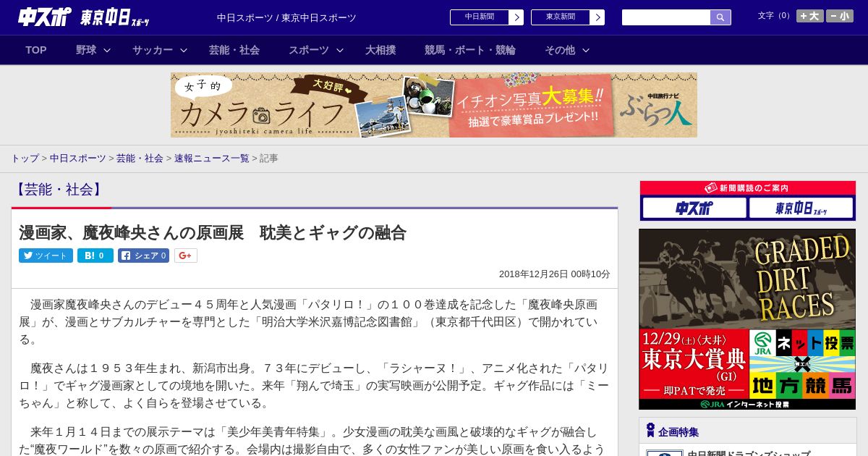Share article with Google+ button

pyautogui.click(x=186, y=256)
